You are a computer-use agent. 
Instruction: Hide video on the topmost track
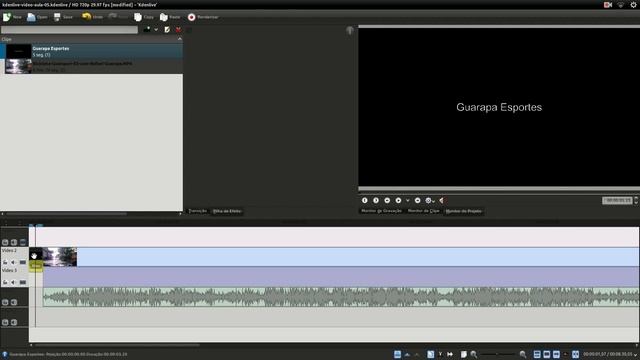[x=23, y=242]
